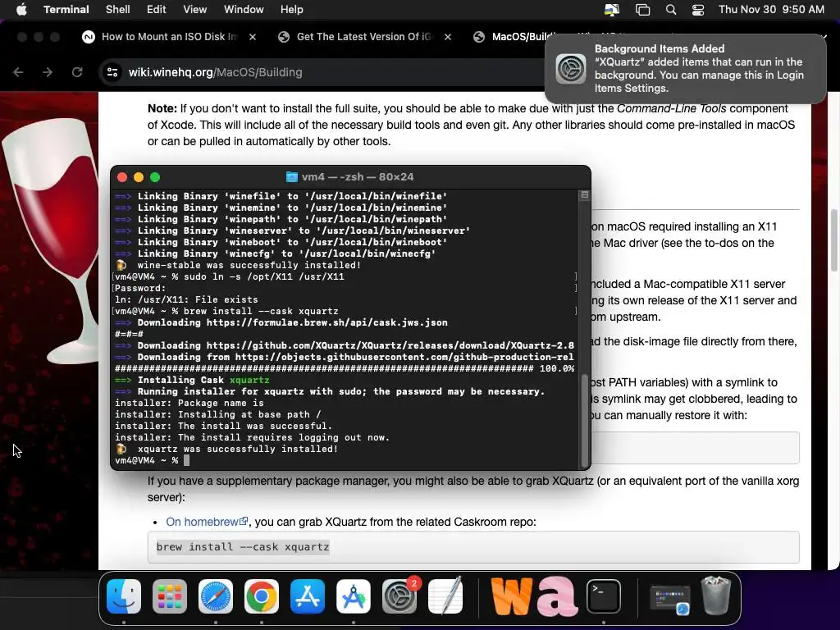
Task: Open site information icon in address bar
Action: pos(112,72)
